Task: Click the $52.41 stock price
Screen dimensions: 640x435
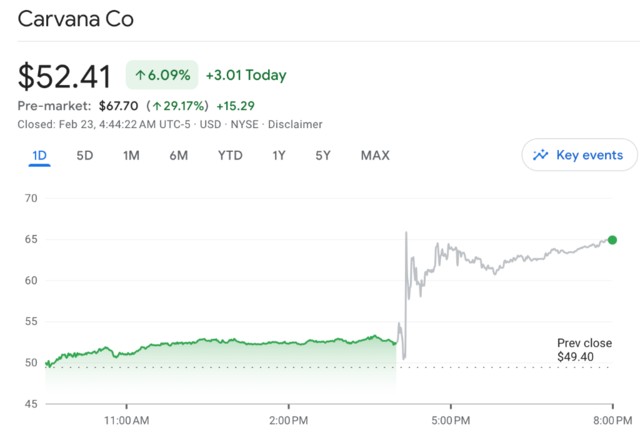Action: [66, 76]
